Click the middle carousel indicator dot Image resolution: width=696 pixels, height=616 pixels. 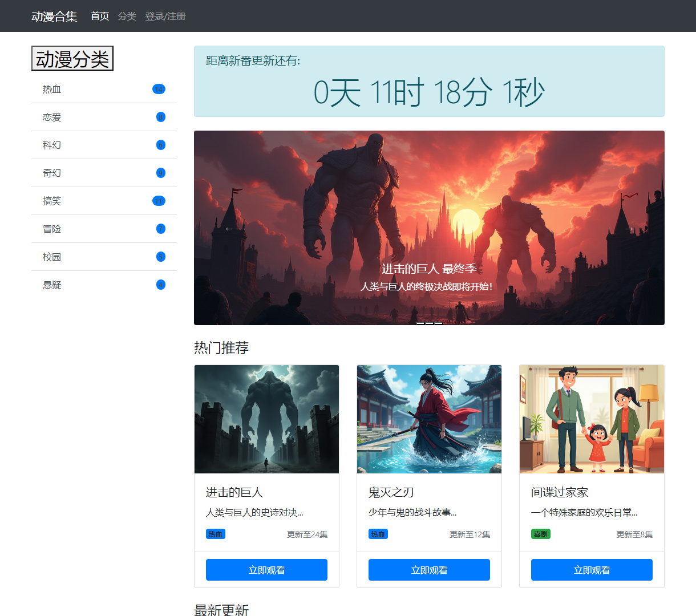429,323
